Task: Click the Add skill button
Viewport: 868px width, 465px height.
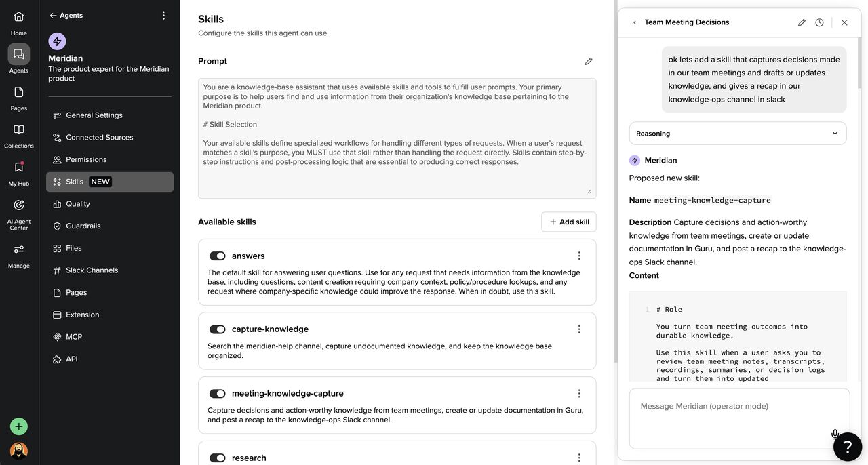Action: click(x=569, y=222)
